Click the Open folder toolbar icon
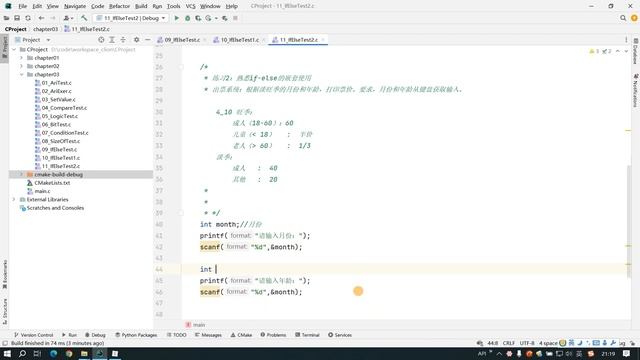 point(7,18)
